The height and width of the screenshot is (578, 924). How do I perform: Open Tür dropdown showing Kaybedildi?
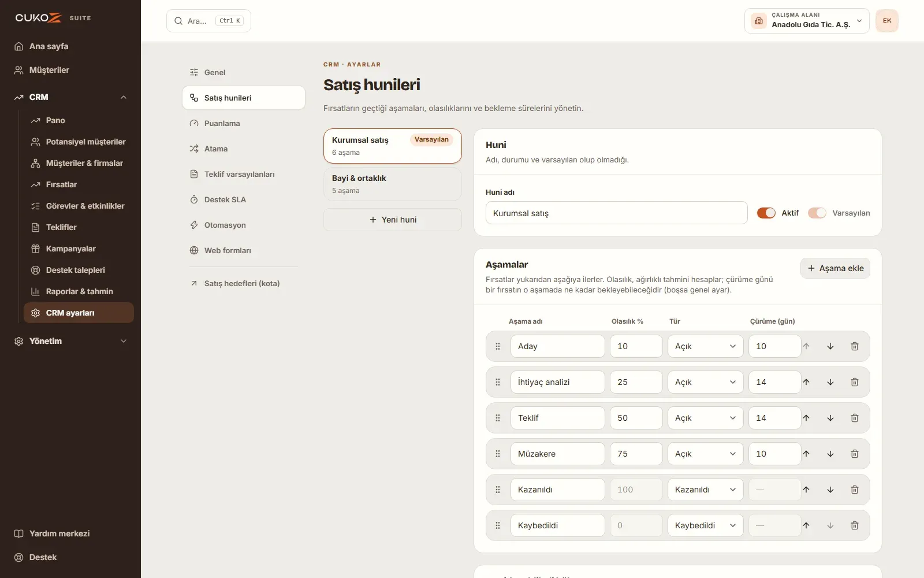(x=706, y=525)
